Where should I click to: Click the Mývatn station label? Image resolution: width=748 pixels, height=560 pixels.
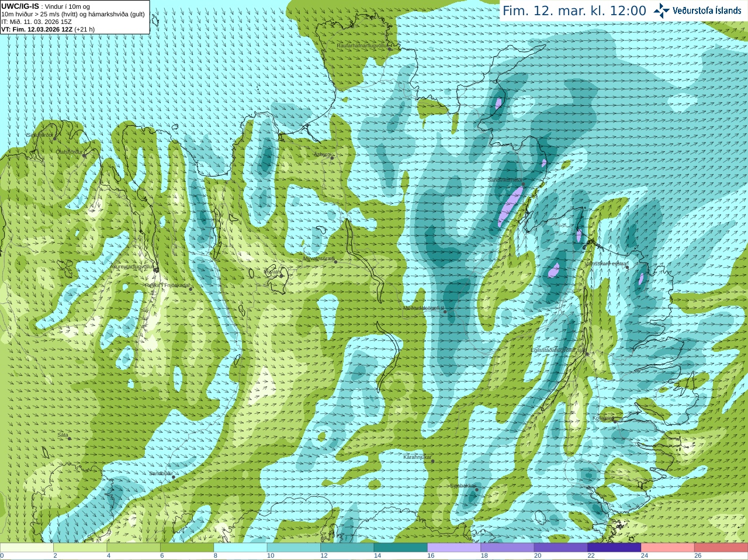pyautogui.click(x=272, y=272)
